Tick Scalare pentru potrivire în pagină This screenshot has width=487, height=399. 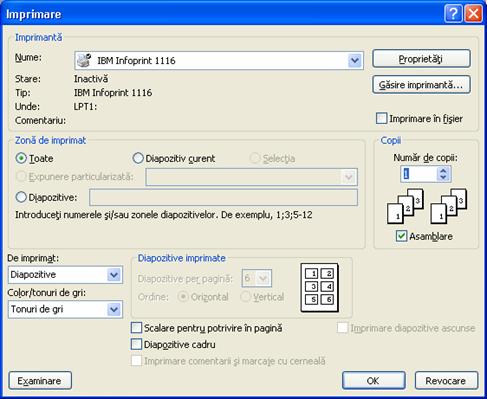tap(136, 328)
